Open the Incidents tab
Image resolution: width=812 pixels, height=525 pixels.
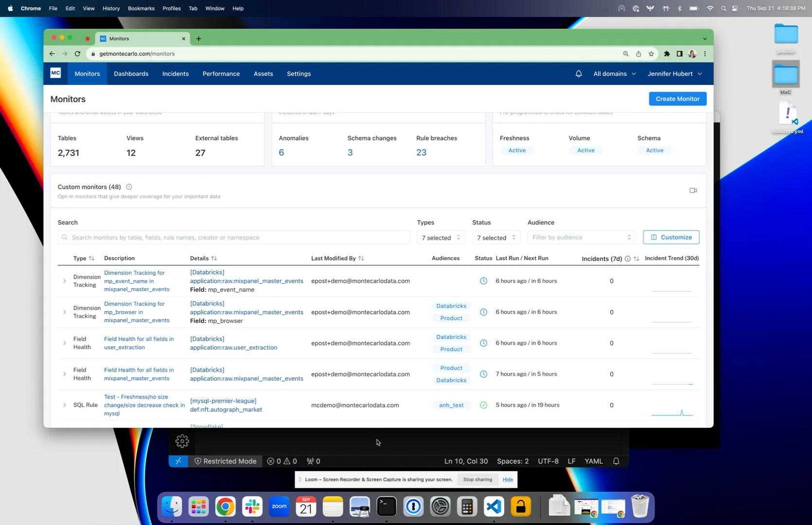pos(176,74)
